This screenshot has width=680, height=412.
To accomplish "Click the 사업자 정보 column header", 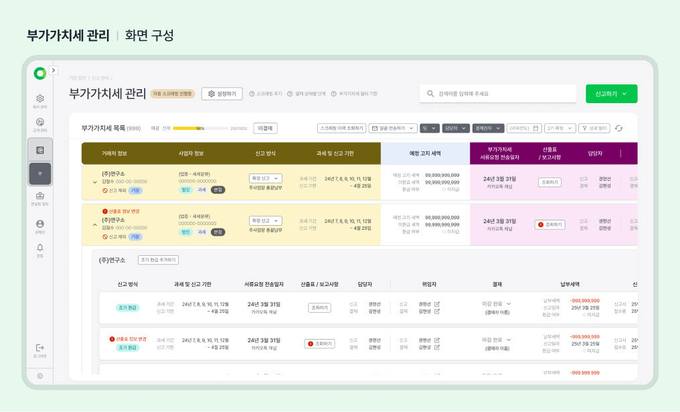I will click(x=191, y=154).
